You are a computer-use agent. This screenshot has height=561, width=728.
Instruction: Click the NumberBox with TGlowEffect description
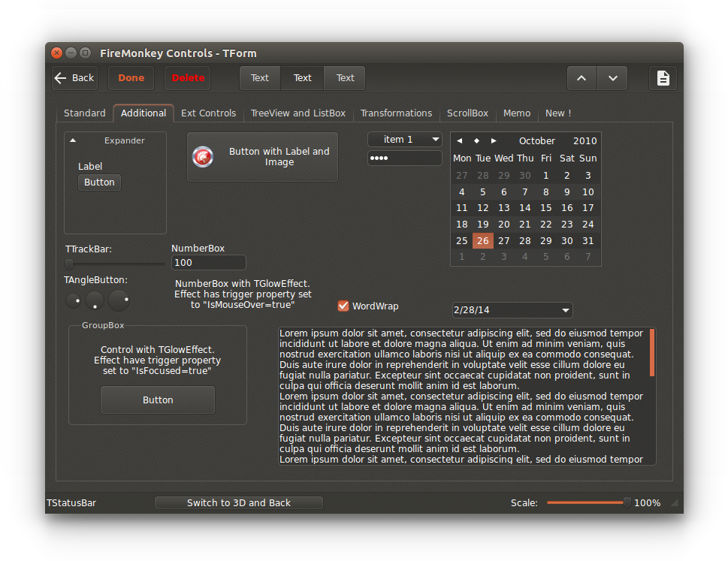243,294
